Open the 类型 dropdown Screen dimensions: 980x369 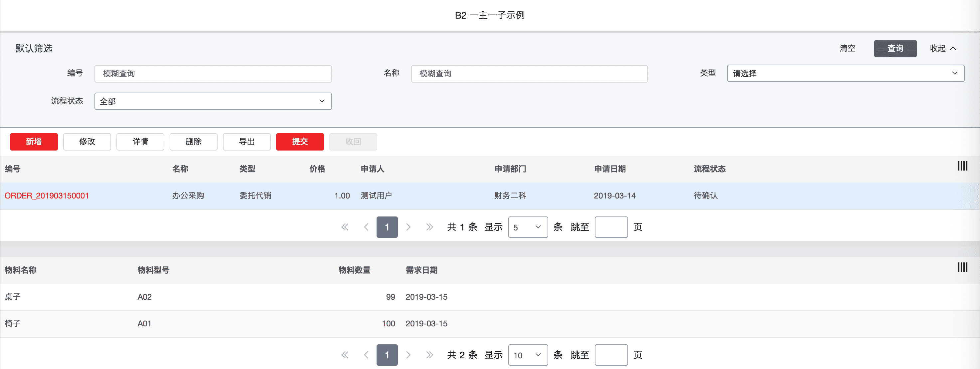tap(845, 74)
